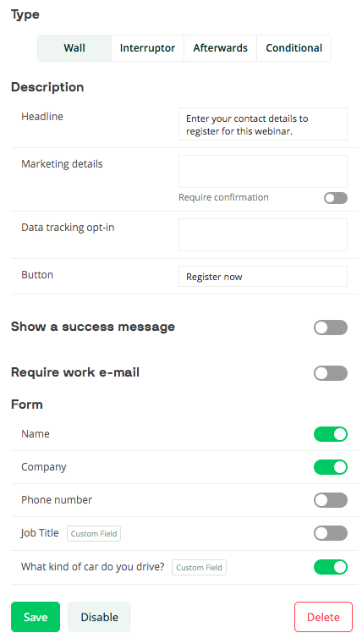Click the Data tracking opt-in field
This screenshot has width=362, height=644.
coord(263,235)
